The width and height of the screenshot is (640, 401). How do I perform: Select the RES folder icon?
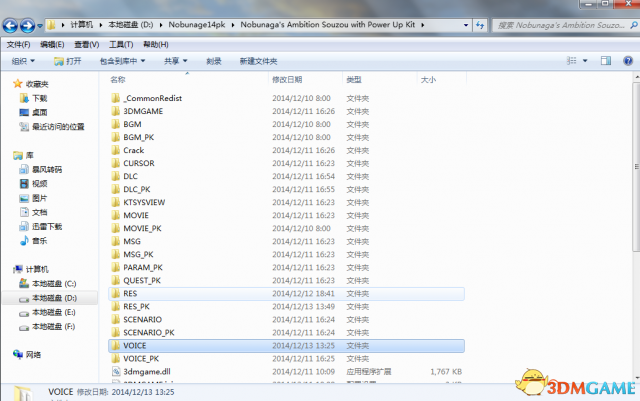(116, 294)
